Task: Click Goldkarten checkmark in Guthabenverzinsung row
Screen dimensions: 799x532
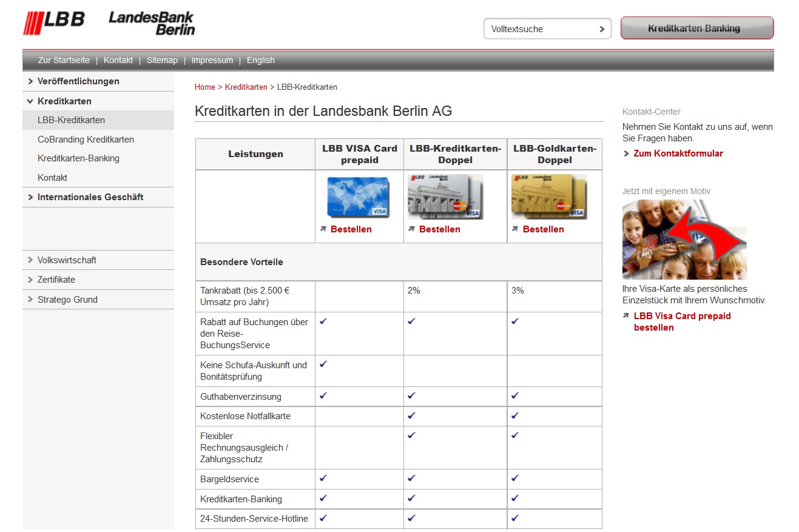Action: [515, 396]
